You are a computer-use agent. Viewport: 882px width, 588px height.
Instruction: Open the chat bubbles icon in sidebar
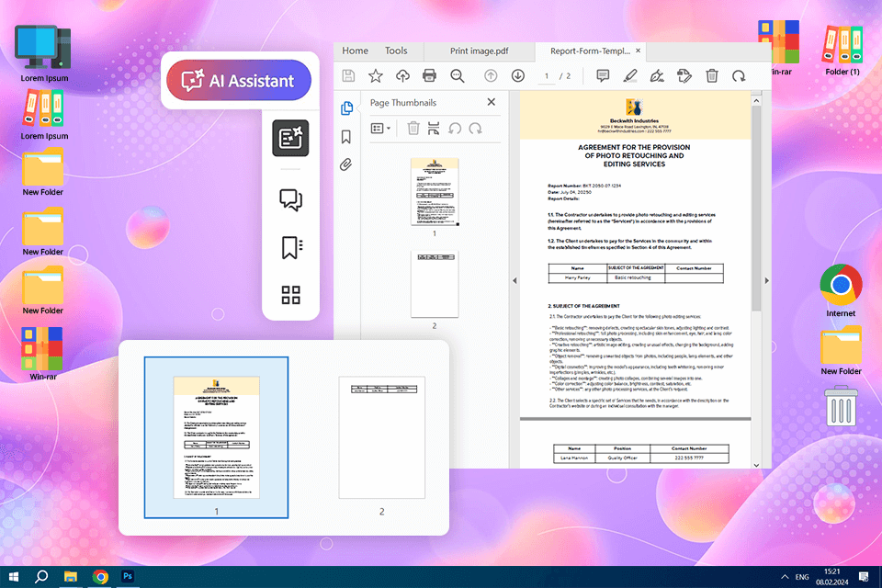pyautogui.click(x=291, y=199)
